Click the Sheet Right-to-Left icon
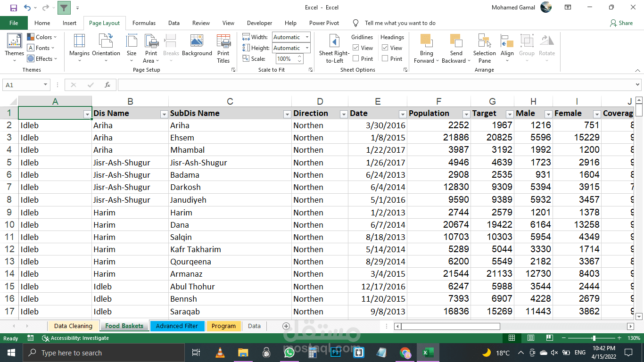The height and width of the screenshot is (362, 644). click(x=334, y=47)
